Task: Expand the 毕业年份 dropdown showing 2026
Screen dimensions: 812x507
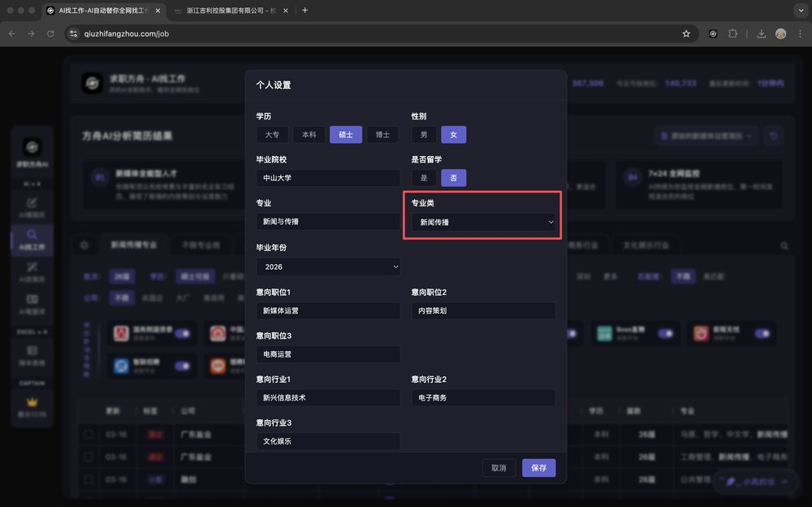Action: point(328,266)
